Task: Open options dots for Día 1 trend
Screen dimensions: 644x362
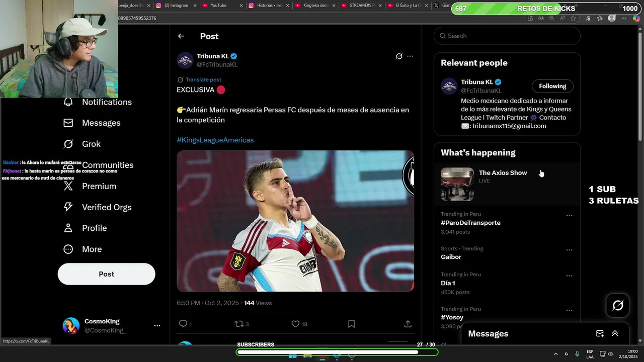Action: click(x=570, y=276)
